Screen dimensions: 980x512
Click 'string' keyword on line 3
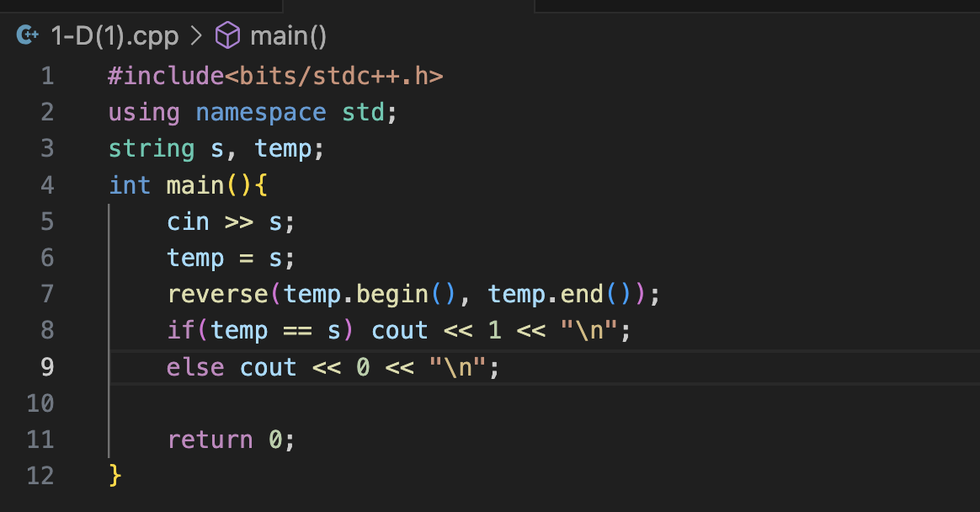click(x=152, y=149)
